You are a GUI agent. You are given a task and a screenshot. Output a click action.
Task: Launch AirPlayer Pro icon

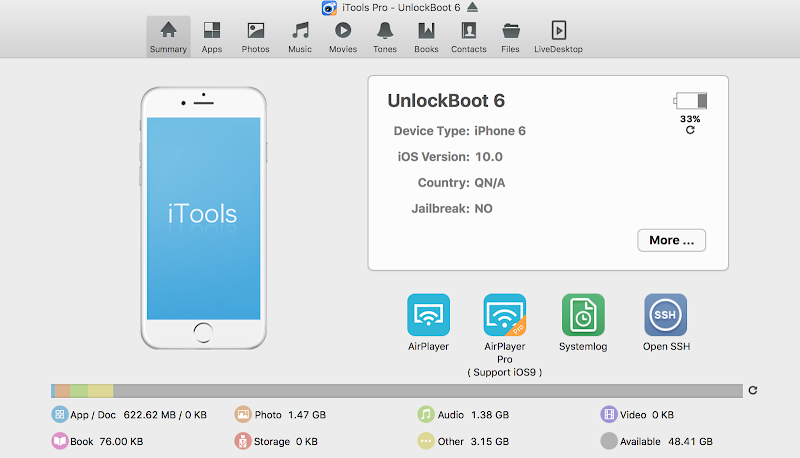pos(505,315)
